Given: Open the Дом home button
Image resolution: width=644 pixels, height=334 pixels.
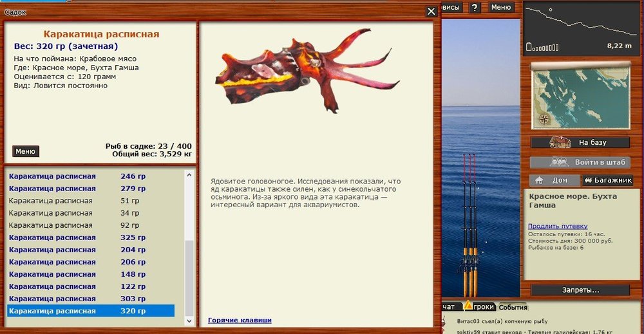Looking at the screenshot, I should [553, 181].
